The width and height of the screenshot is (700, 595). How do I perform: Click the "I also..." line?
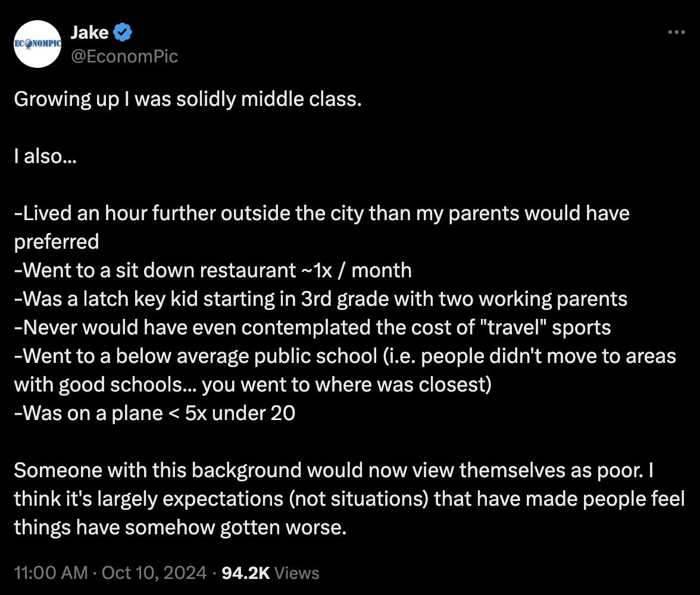[45, 156]
